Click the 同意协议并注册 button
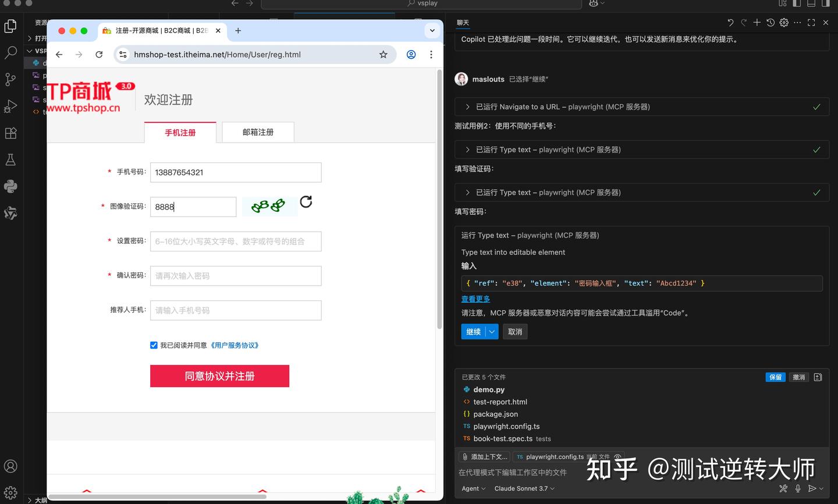 (219, 376)
